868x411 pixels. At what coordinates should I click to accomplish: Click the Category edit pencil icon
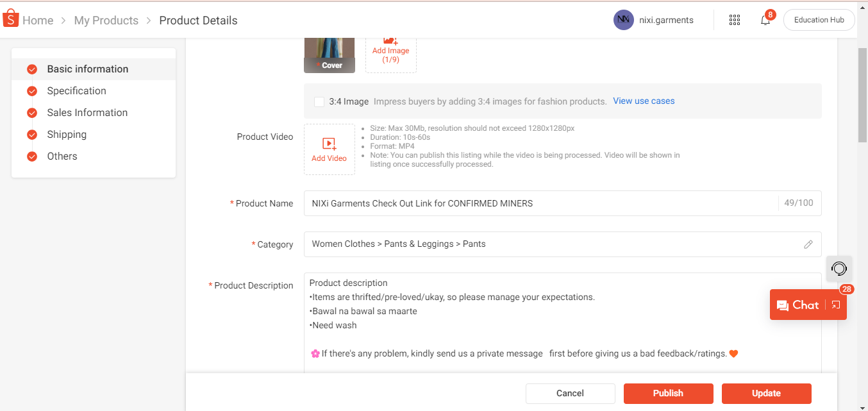click(808, 244)
